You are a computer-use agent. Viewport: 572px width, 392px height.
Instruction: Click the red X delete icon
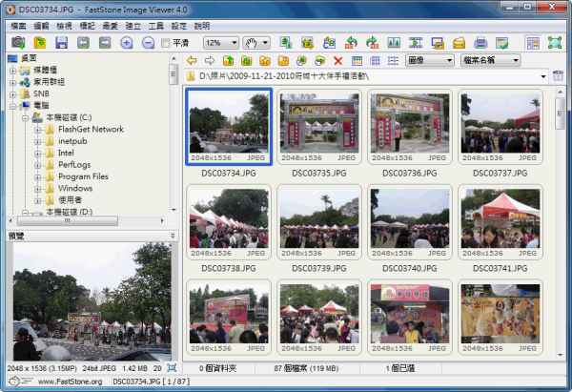tap(337, 60)
